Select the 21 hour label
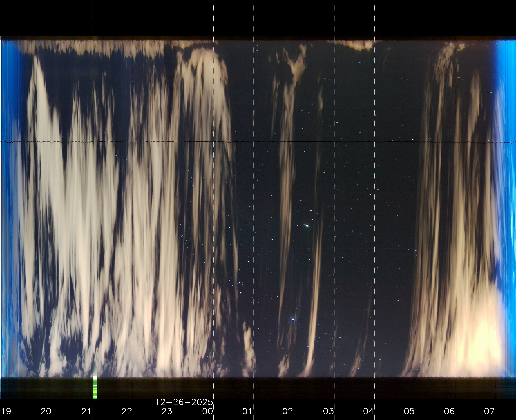Screen dimensions: 516x420 [x=86, y=411]
